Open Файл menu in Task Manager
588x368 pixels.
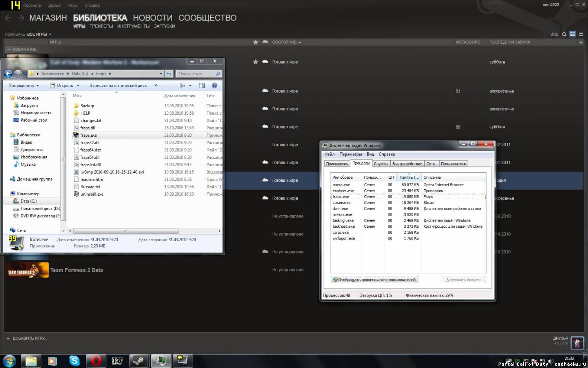[329, 154]
